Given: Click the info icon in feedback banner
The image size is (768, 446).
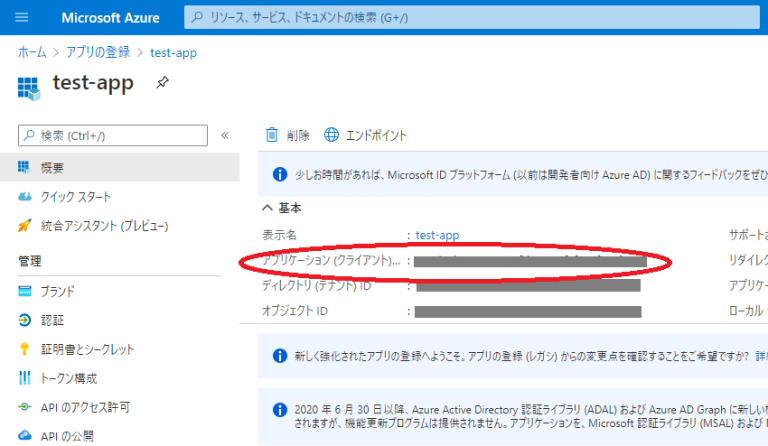Looking at the screenshot, I should point(280,174).
